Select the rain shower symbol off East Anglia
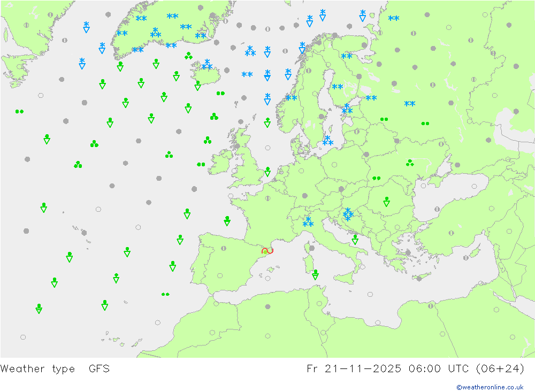This screenshot has width=535, height=392. 267,172
